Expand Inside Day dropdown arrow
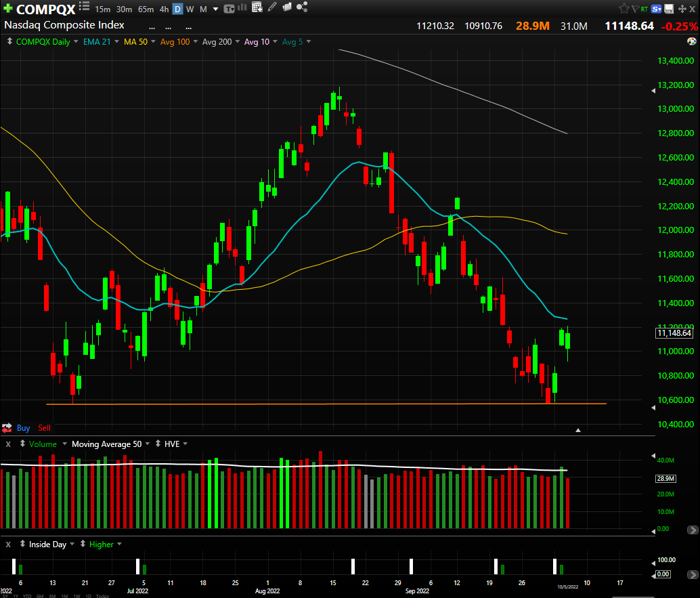This screenshot has height=598, width=700. point(72,544)
